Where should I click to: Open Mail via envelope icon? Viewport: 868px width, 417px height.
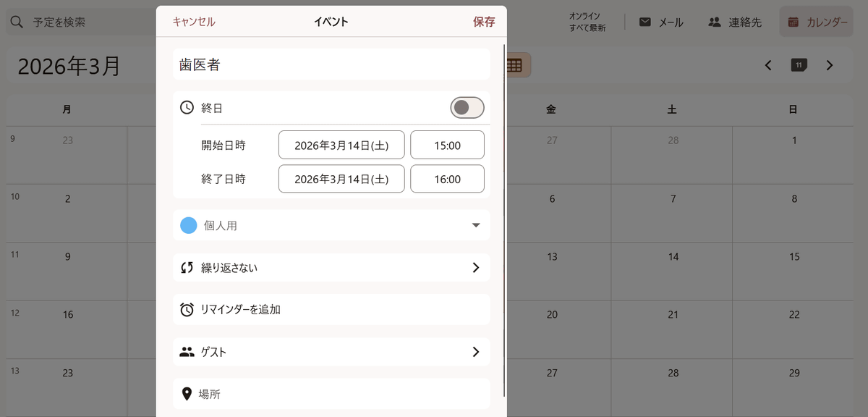pos(645,22)
